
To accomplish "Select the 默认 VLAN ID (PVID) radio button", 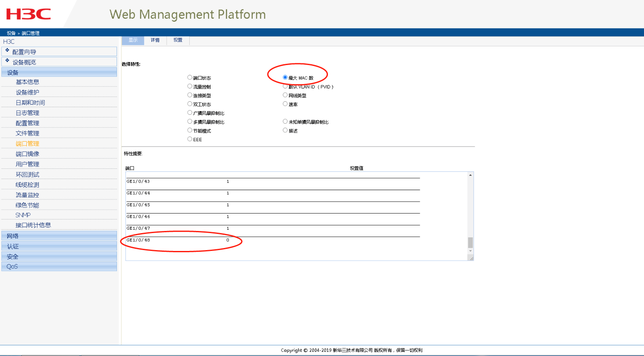I will point(285,86).
